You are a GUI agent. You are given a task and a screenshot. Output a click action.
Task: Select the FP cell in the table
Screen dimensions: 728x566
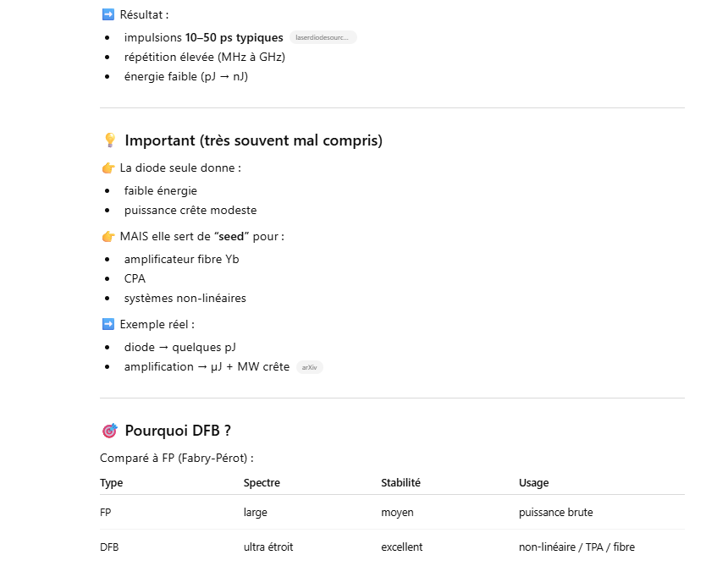(106, 513)
